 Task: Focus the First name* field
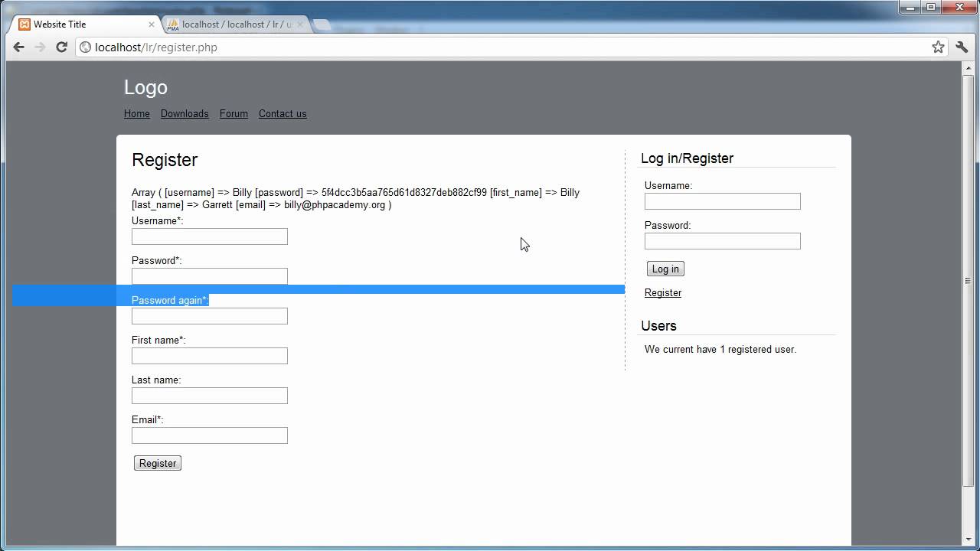pos(210,356)
